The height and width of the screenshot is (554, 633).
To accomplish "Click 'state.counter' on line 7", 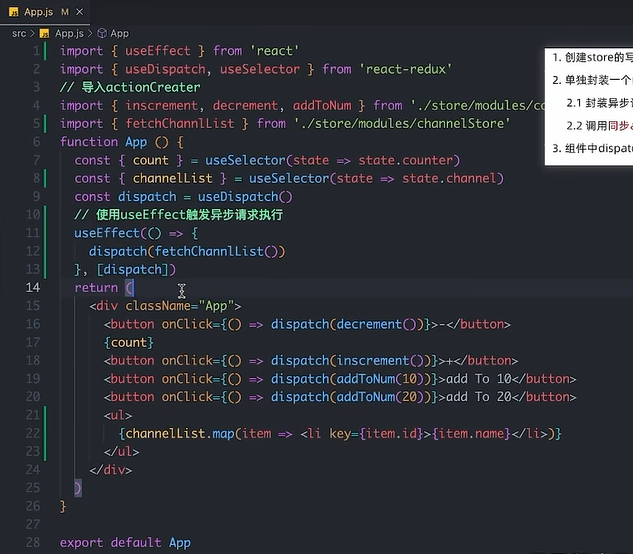I will 406,160.
